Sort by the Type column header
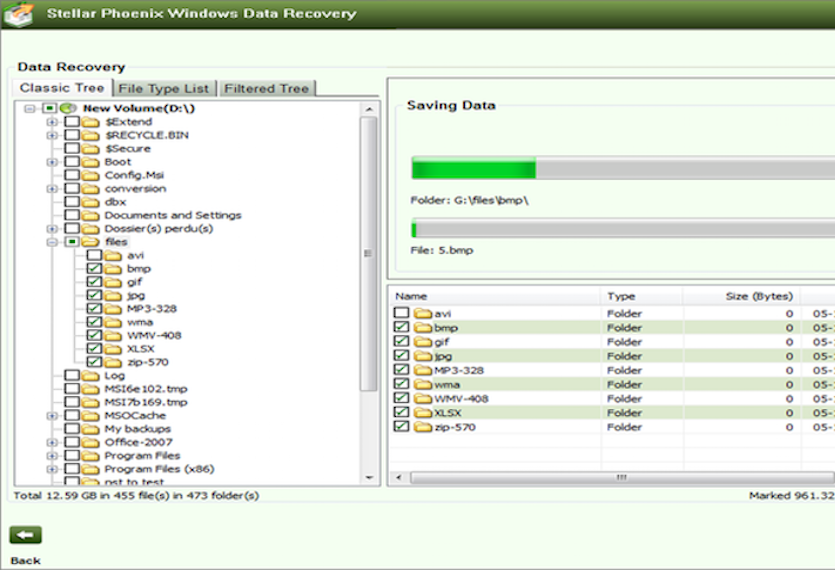835x570 pixels. (642, 296)
